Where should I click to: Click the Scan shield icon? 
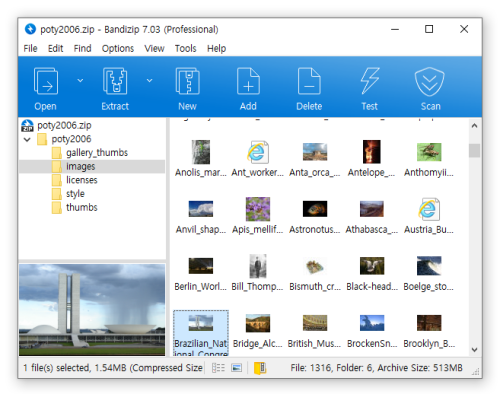[x=429, y=82]
